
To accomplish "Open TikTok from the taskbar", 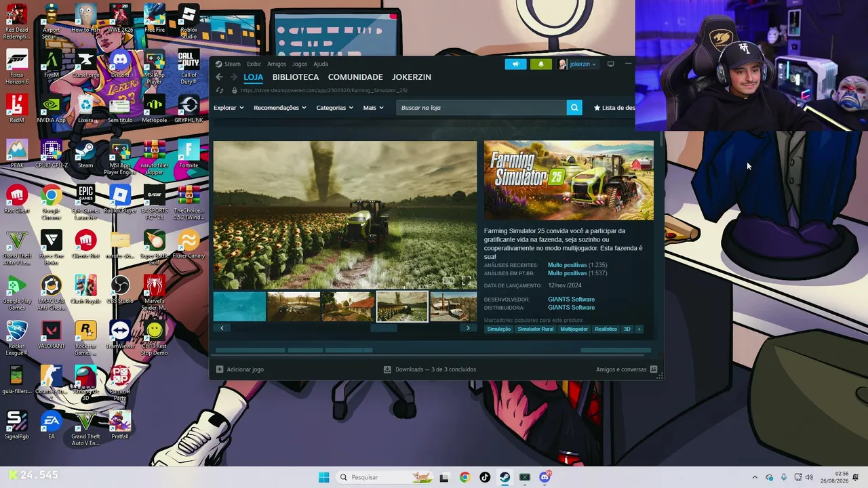I will pos(485,477).
